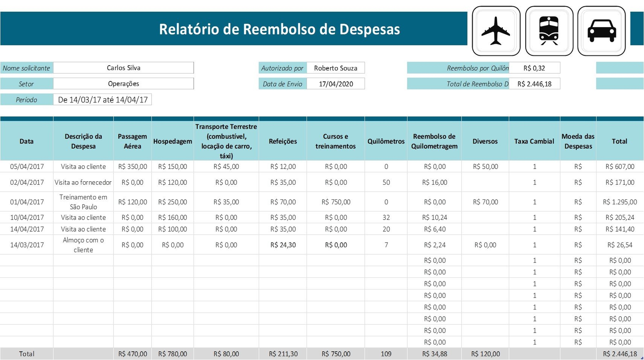Screen dimensions: 644x360
Task: Select the date cell 14/04/2017
Action: (27, 229)
